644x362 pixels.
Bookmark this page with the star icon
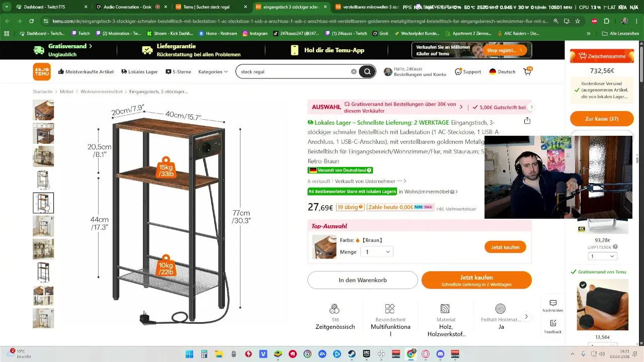pos(578,21)
